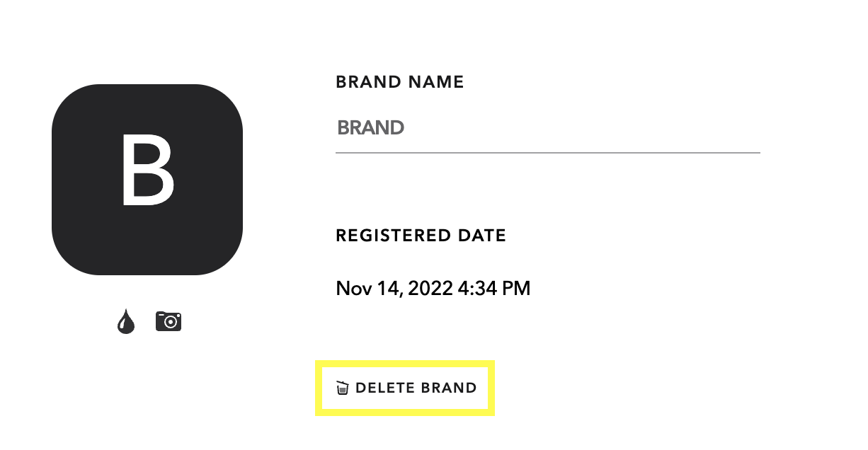Click the trash can icon beside Delete Brand
This screenshot has height=450, width=868.
tap(343, 388)
